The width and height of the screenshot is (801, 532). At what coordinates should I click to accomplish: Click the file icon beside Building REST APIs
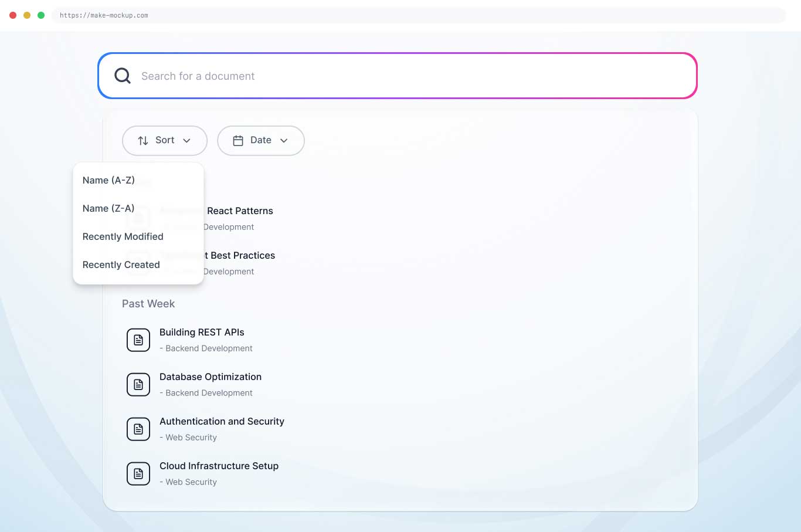click(138, 340)
